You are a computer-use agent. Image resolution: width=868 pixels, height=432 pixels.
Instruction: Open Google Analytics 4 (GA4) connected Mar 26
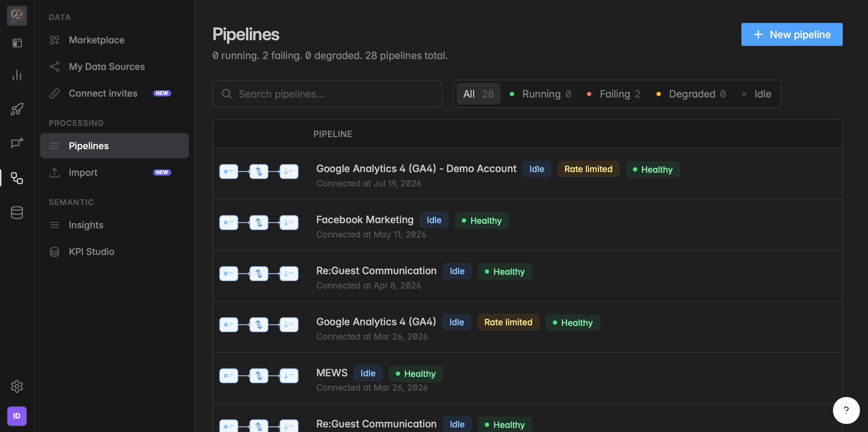pyautogui.click(x=376, y=322)
